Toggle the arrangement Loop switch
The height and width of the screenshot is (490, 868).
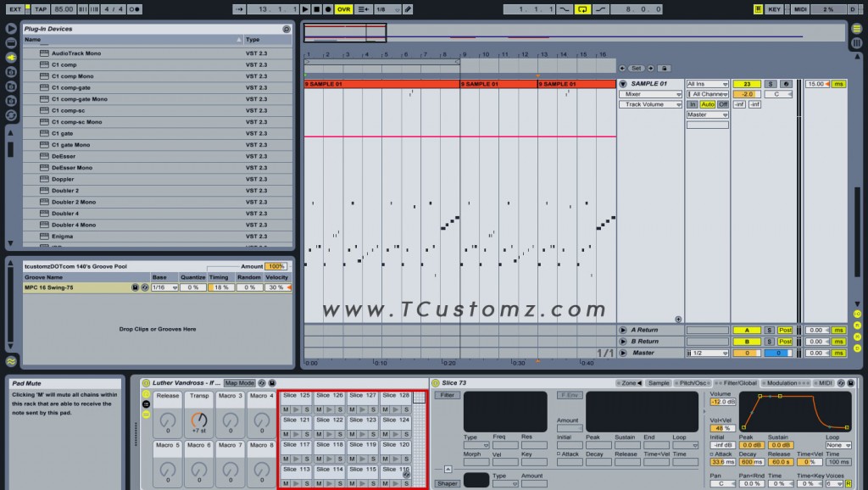582,9
